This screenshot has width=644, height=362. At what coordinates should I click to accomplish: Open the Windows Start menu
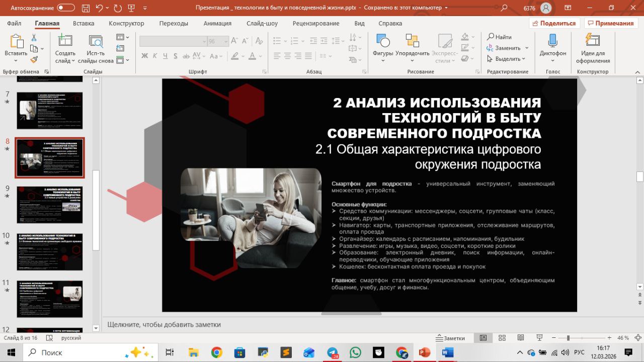click(11, 352)
